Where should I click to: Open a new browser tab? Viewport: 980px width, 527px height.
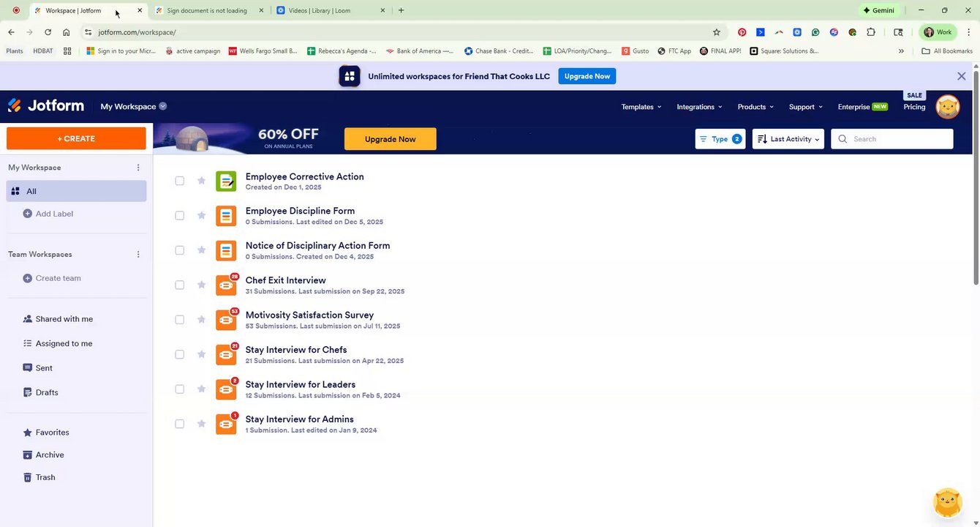(401, 10)
